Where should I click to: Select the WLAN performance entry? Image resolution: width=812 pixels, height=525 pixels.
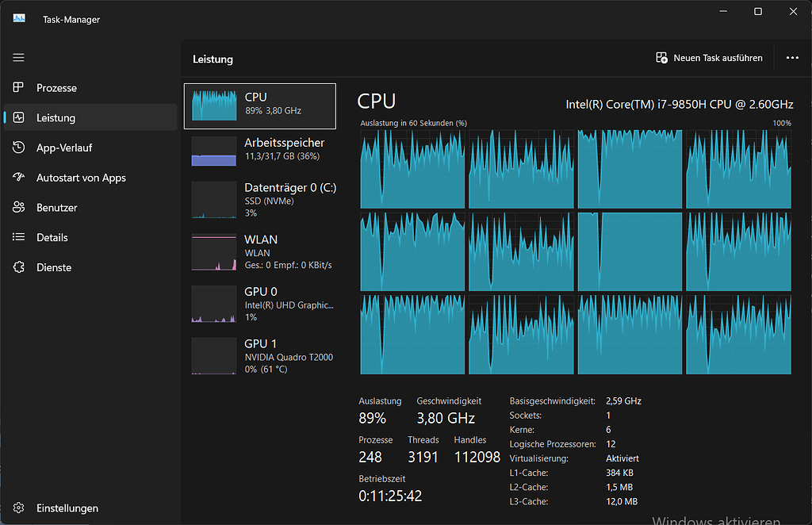[x=260, y=251]
